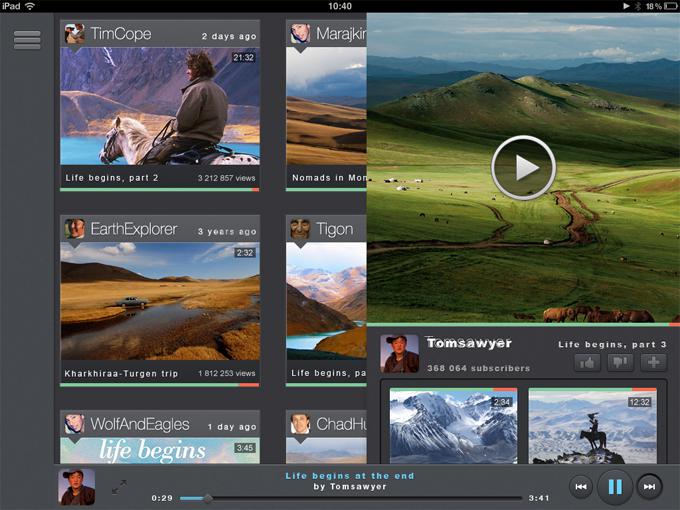Tap the 10:40 clock in status bar
The image size is (680, 510).
(x=340, y=6)
